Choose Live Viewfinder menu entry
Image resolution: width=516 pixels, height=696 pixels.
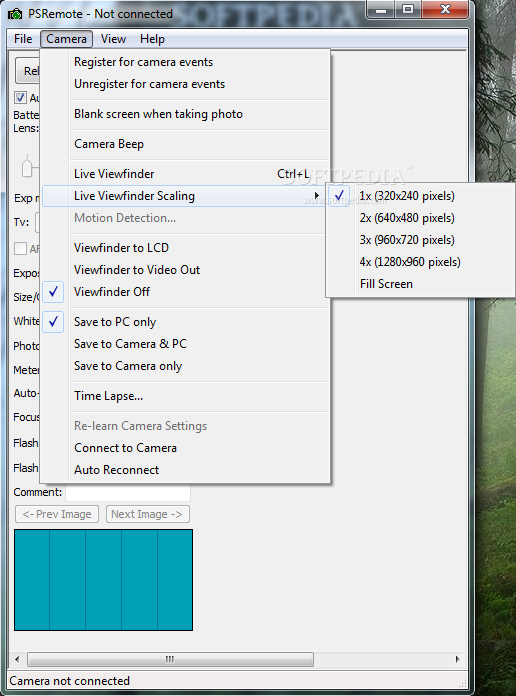tap(186, 174)
